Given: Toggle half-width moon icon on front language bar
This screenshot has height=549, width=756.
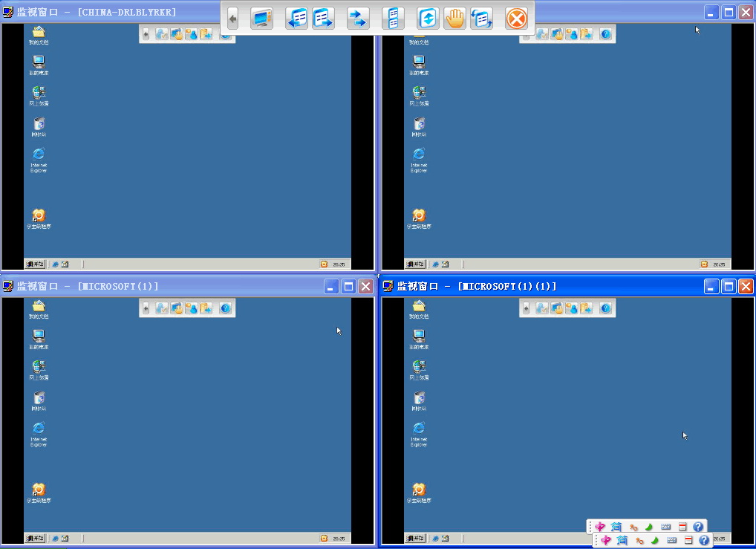Looking at the screenshot, I should tap(654, 541).
